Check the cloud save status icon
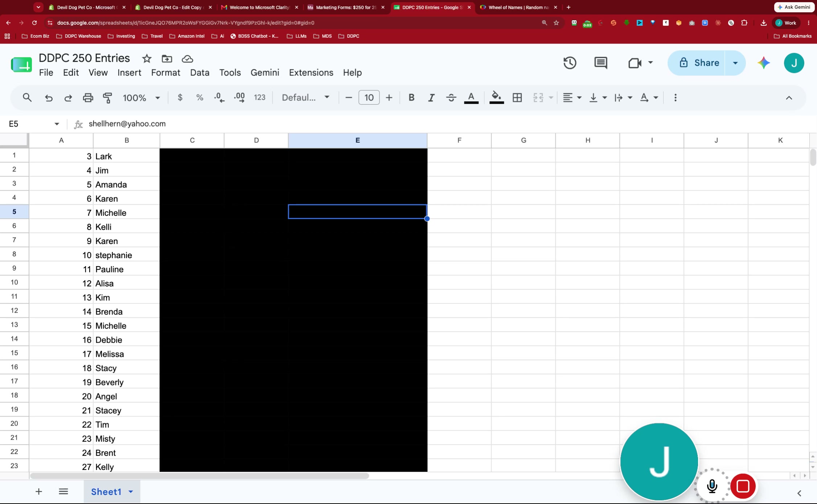 pyautogui.click(x=187, y=59)
